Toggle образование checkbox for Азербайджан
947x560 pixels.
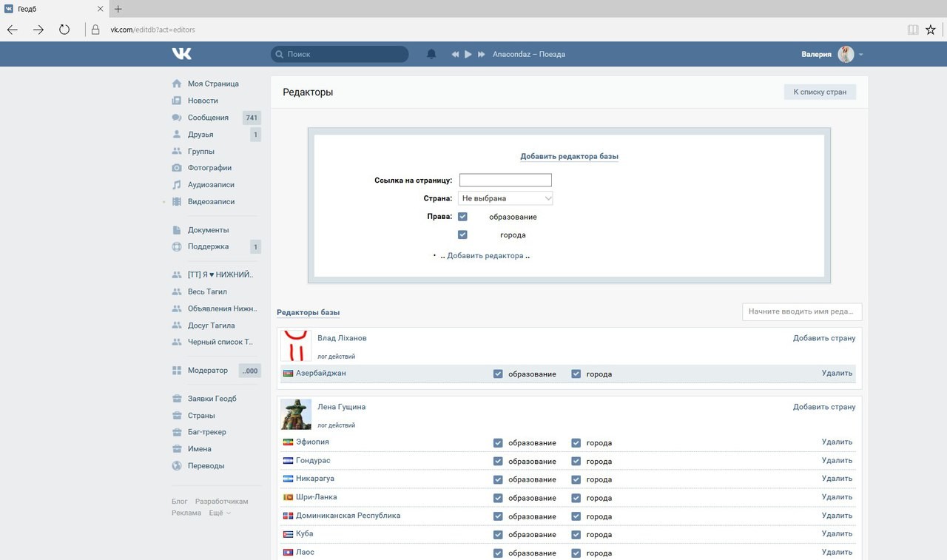click(498, 374)
